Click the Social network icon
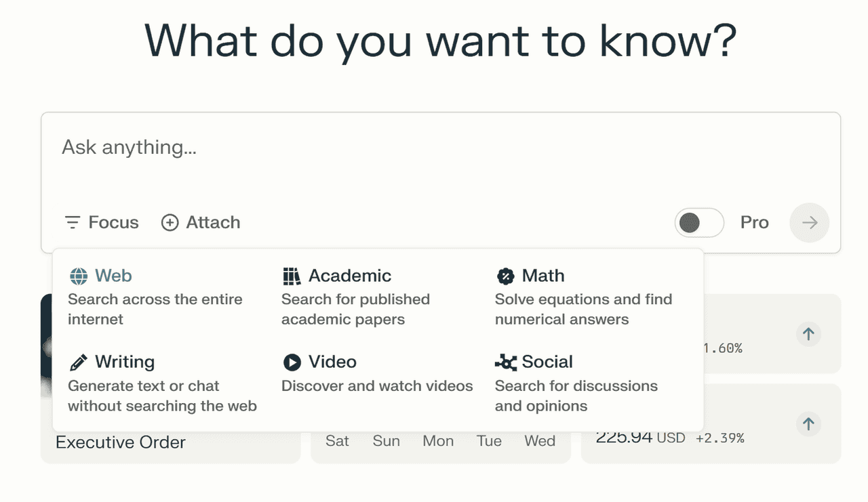 coord(506,362)
